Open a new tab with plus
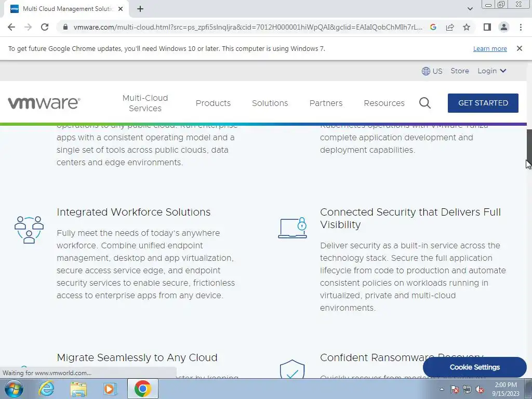532x399 pixels. [140, 9]
